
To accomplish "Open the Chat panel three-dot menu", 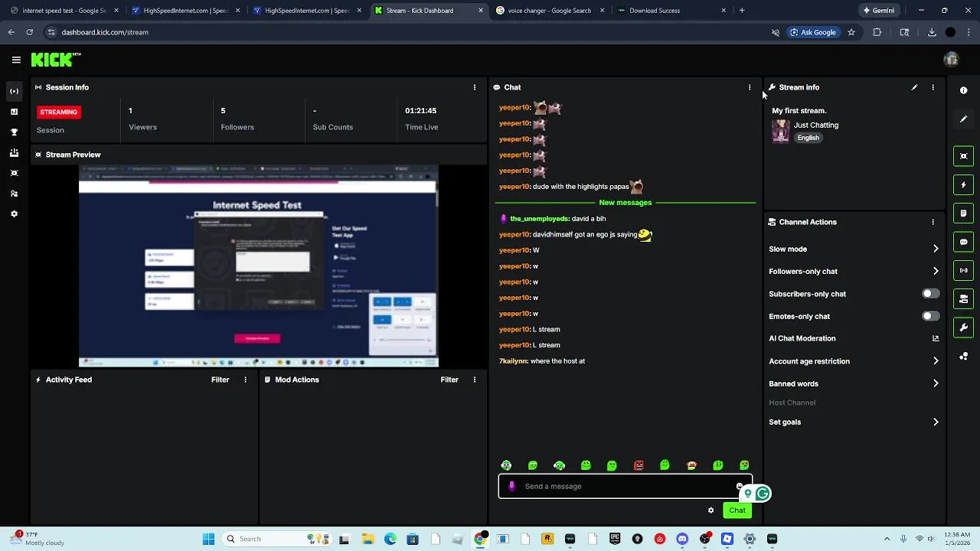I will 750,87.
